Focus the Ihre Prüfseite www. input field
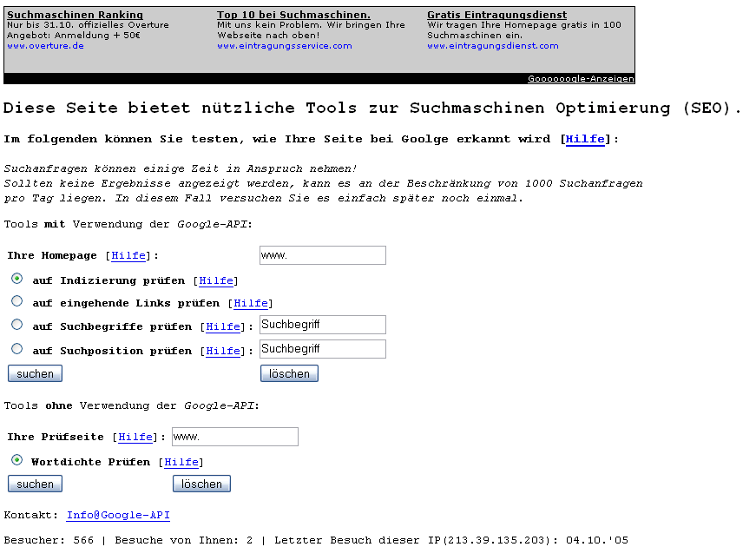Image resolution: width=756 pixels, height=560 pixels. coord(235,437)
